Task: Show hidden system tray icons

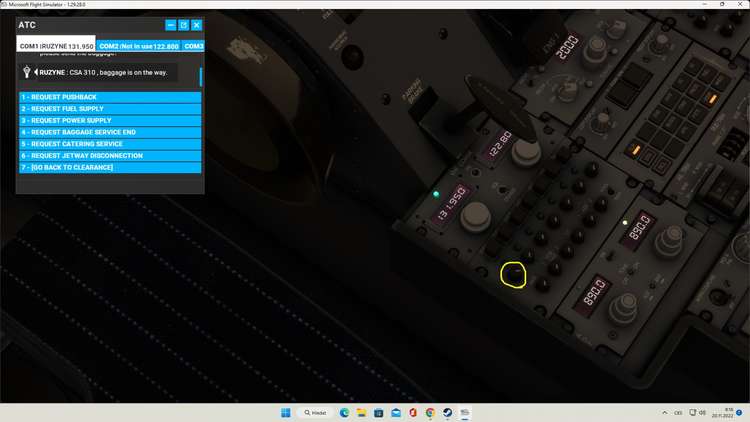Action: (665, 412)
